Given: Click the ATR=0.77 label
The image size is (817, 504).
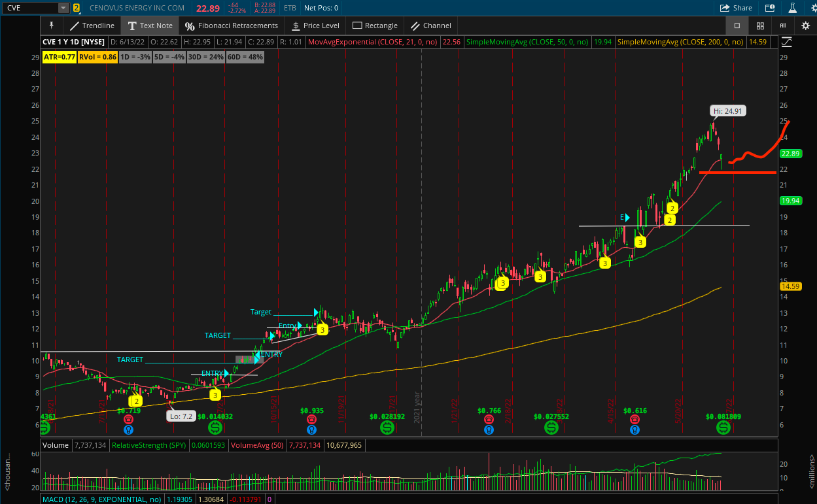Looking at the screenshot, I should click(x=60, y=57).
